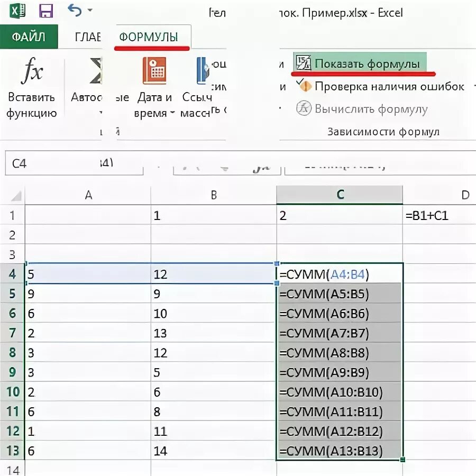Click cell with =СУММ(A13:B13)
Screen dimensions: 476x476
340,451
